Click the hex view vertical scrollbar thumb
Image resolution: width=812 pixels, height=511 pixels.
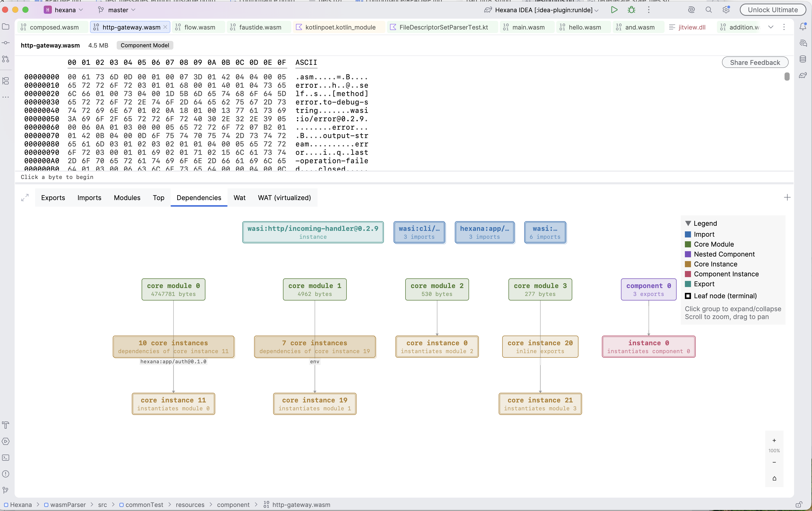coord(787,77)
